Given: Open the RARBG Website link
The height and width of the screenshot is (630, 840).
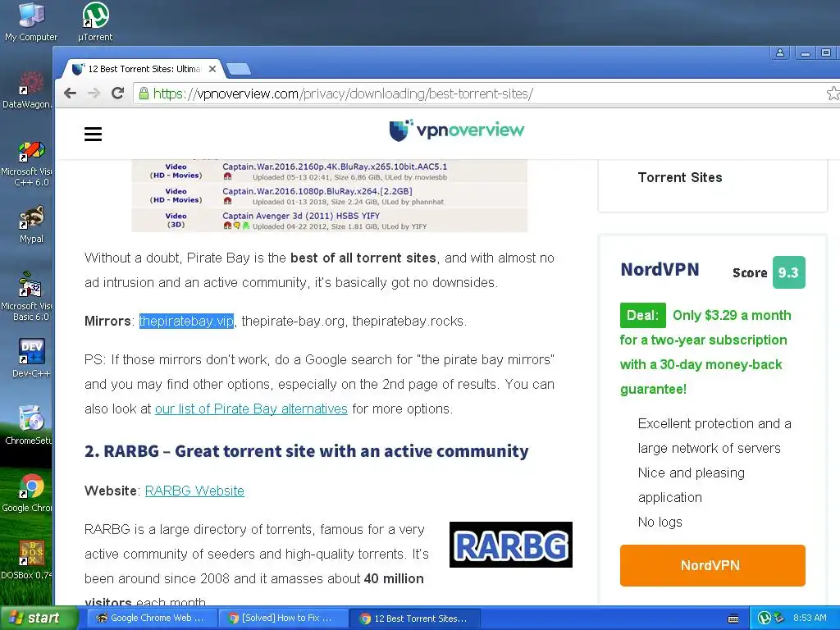Looking at the screenshot, I should 194,491.
